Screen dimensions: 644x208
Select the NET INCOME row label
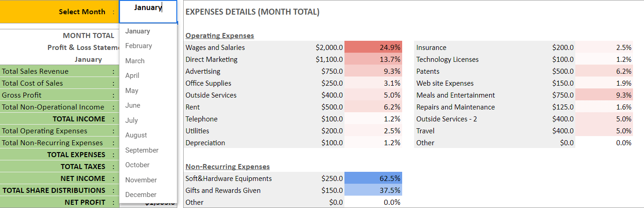click(x=83, y=179)
